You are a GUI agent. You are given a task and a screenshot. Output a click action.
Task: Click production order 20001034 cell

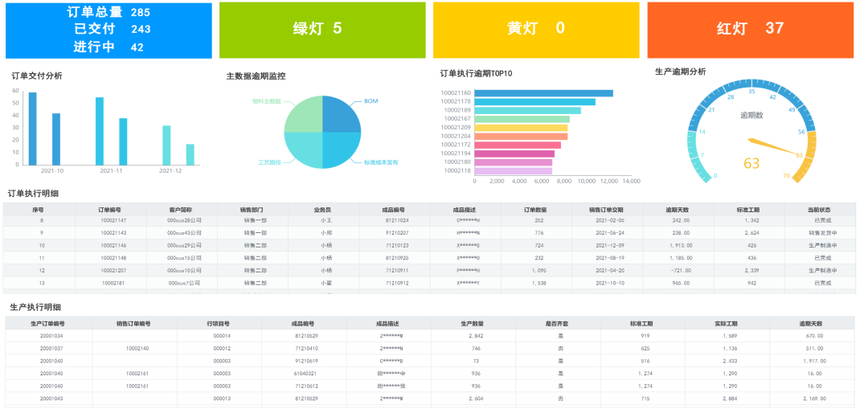point(51,336)
